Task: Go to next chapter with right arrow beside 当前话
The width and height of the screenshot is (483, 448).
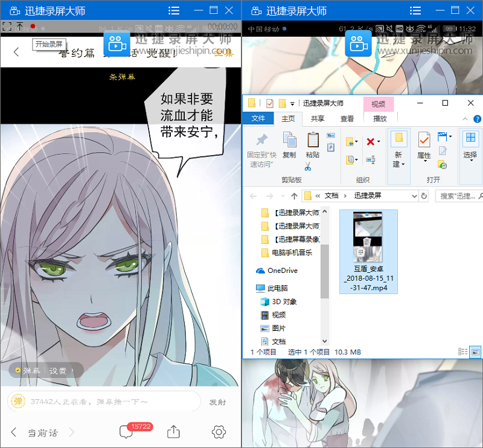Action: (x=72, y=432)
